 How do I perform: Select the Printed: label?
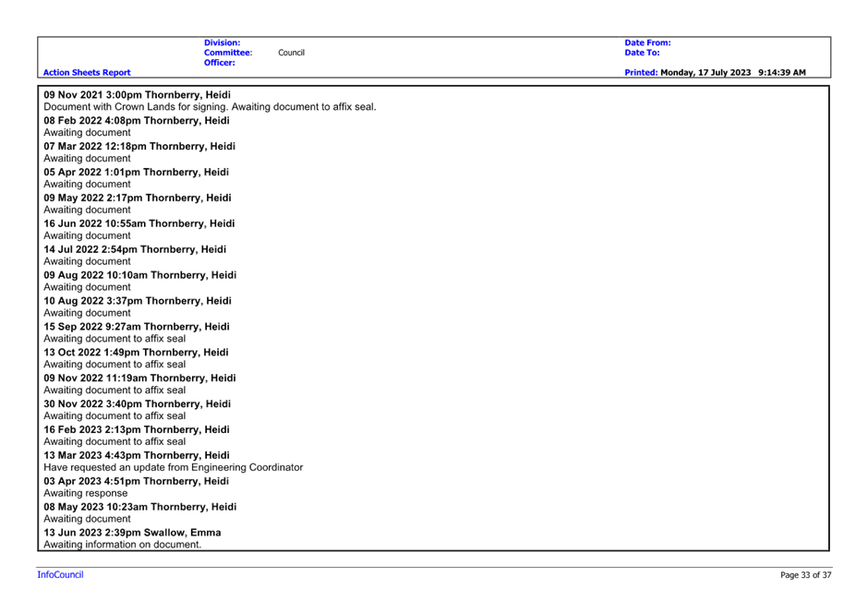[x=641, y=73]
